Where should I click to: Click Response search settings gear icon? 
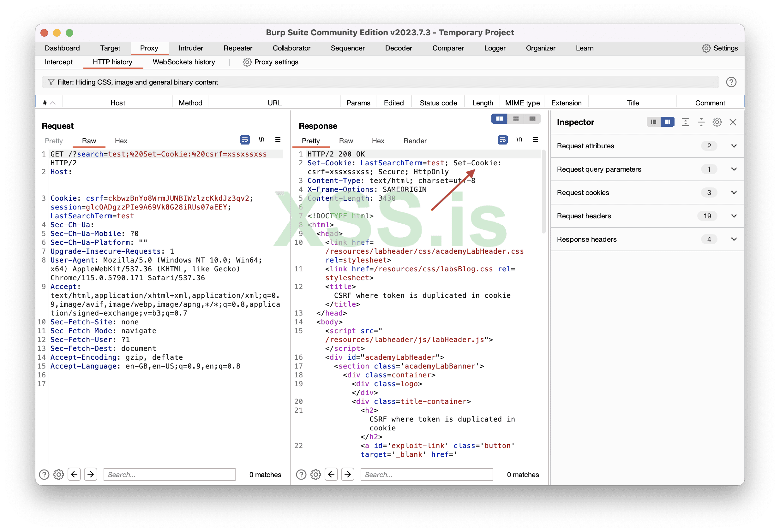315,474
